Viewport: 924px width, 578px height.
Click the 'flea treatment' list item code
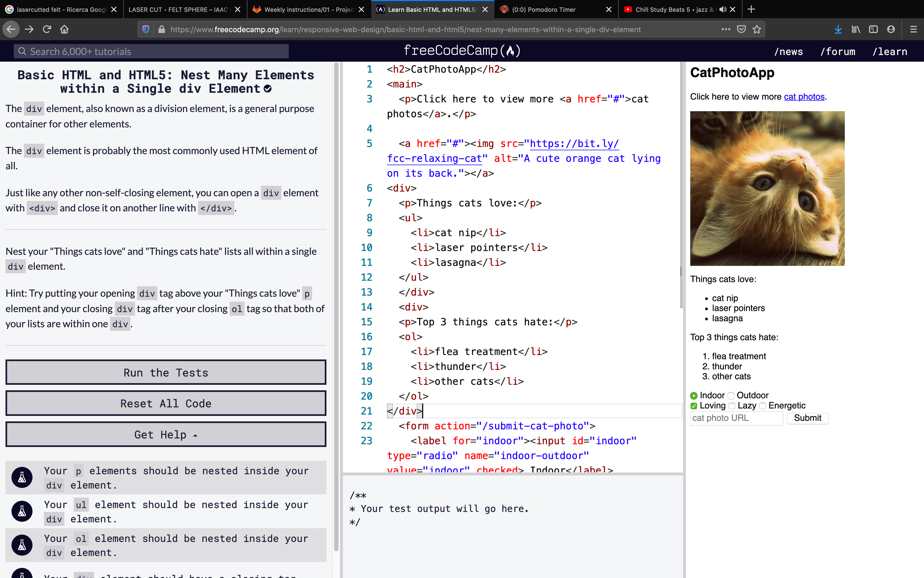click(479, 351)
